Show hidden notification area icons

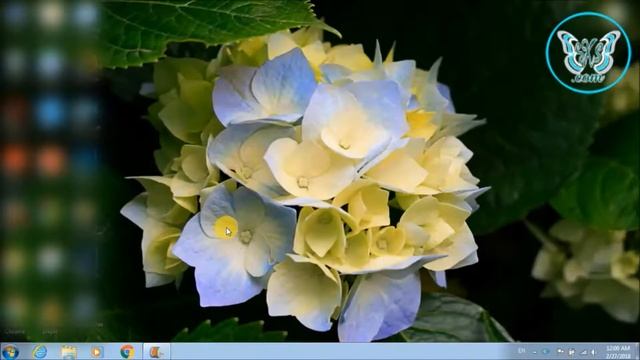tap(535, 351)
